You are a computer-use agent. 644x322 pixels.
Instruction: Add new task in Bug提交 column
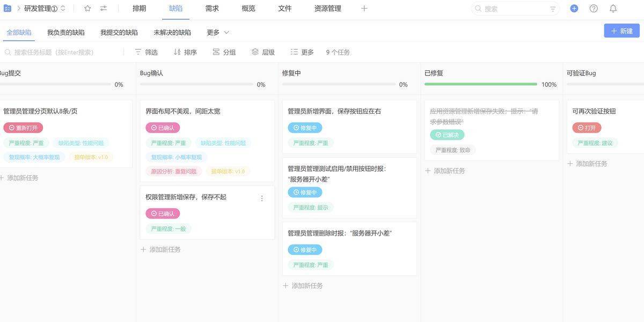19,178
